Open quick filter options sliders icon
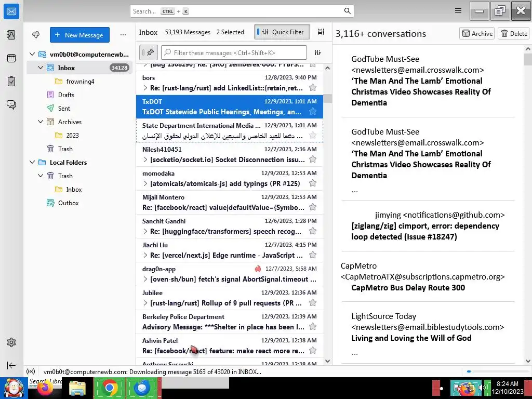 pos(317,52)
